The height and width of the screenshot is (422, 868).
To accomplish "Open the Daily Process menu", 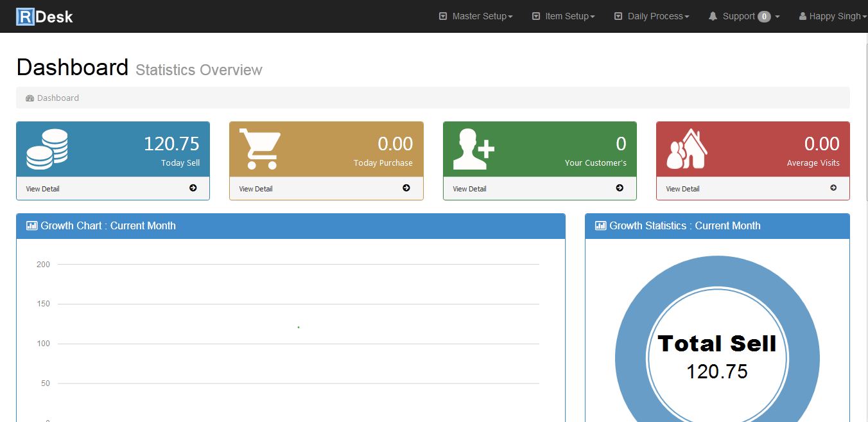I will point(652,16).
